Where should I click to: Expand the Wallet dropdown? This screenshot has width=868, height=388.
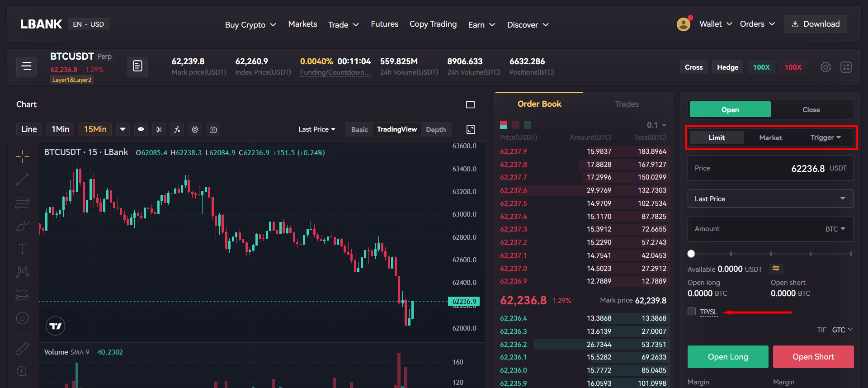tap(716, 24)
